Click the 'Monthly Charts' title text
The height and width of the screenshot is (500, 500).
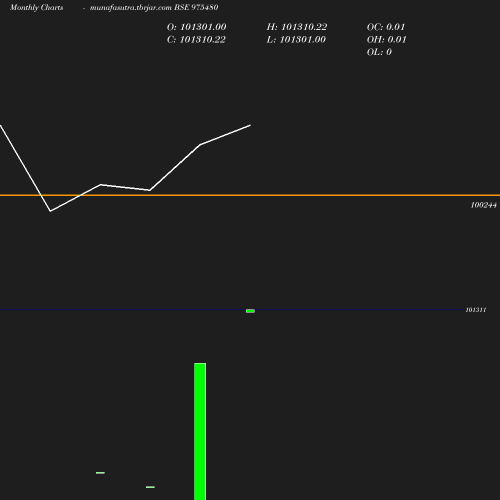click(37, 8)
